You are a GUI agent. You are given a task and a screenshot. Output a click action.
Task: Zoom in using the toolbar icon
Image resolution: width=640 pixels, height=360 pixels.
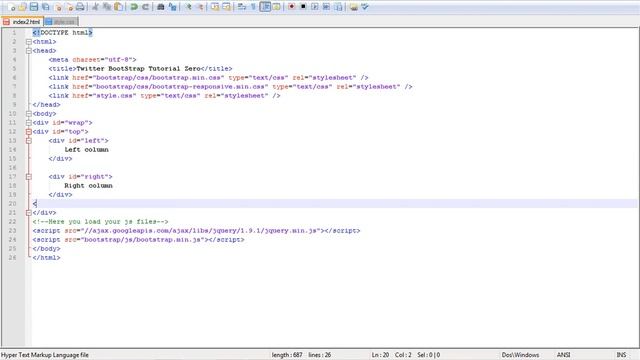point(188,7)
